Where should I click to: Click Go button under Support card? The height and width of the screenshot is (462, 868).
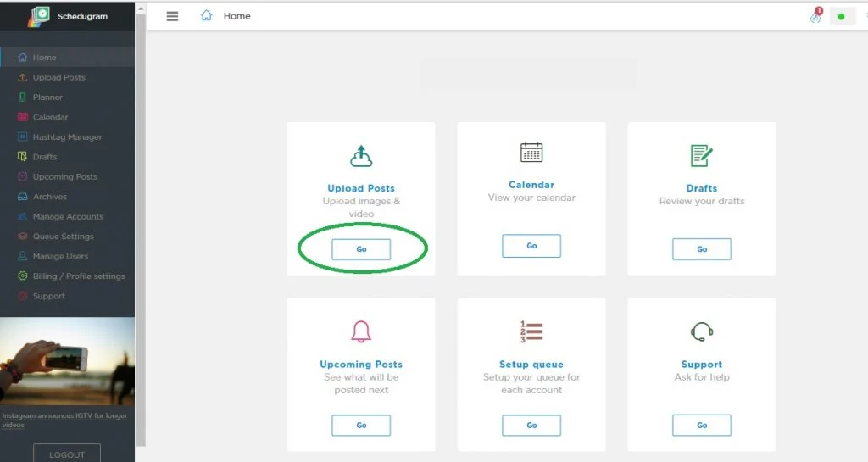[x=701, y=425]
